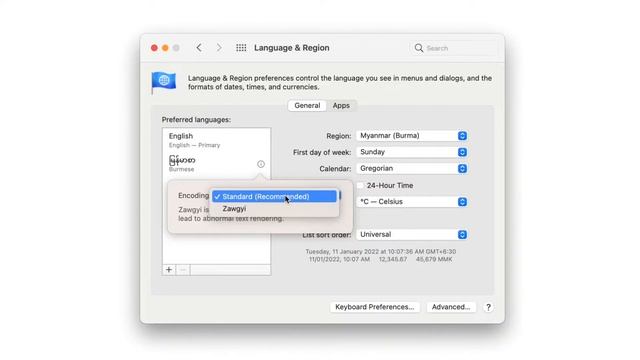The image size is (640, 360).
Task: Show all preferences grid icon
Action: (241, 48)
